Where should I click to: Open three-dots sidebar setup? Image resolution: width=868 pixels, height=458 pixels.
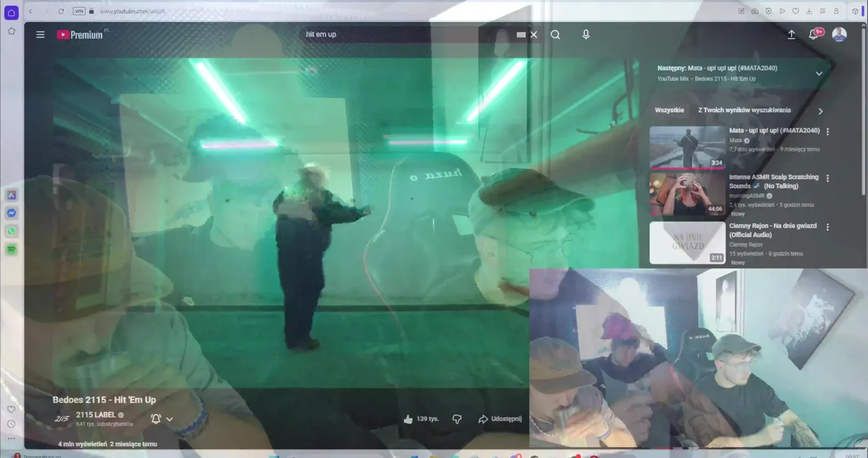click(11, 439)
